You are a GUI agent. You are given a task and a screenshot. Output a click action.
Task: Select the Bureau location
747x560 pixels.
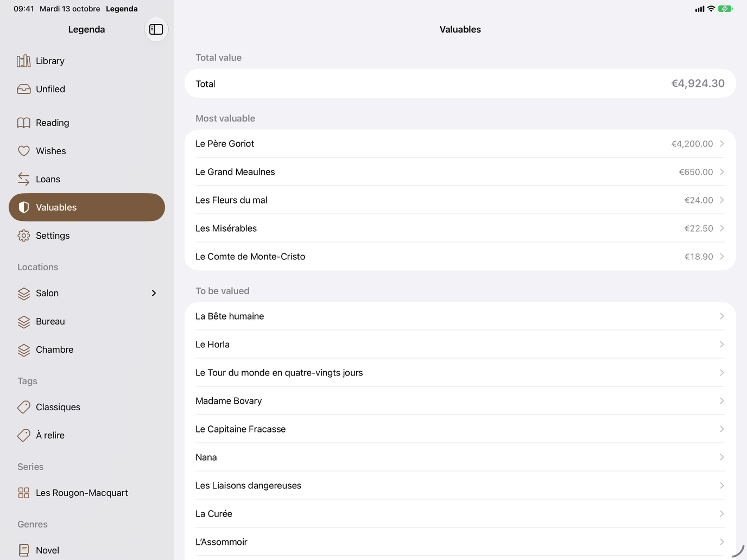pos(87,321)
